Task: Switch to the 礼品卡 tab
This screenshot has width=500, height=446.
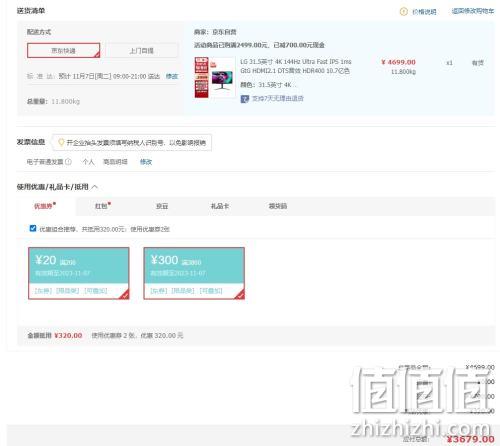Action: pyautogui.click(x=220, y=206)
